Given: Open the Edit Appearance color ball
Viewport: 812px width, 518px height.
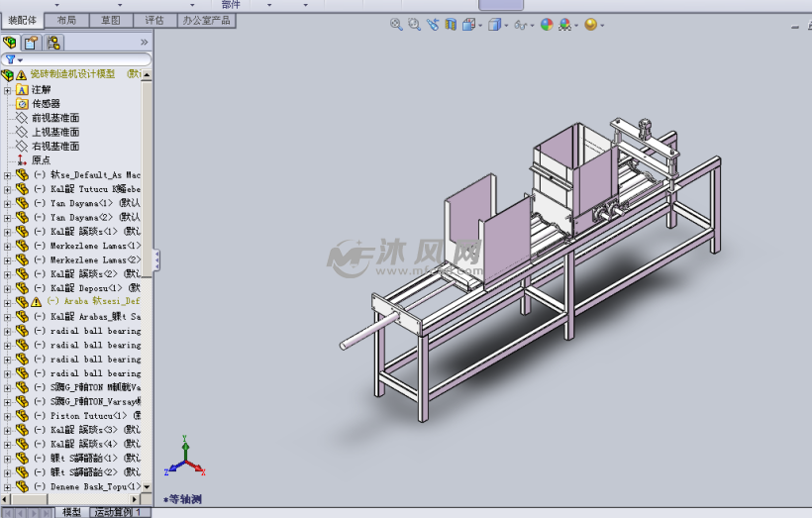Looking at the screenshot, I should click(547, 25).
